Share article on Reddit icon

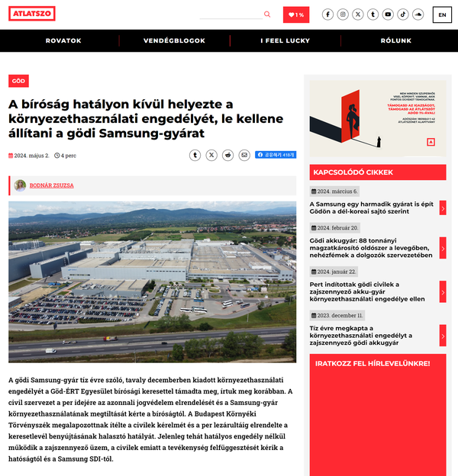[227, 156]
